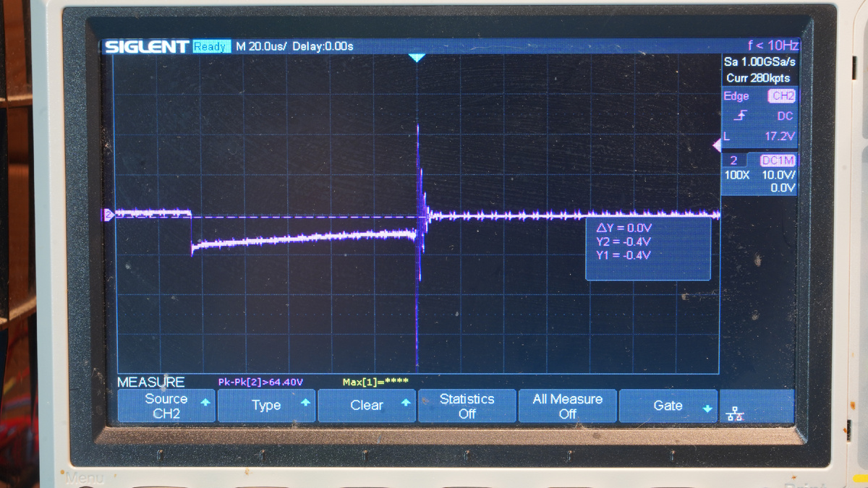
Task: Click the Ready acquisition status indicator
Action: click(x=210, y=46)
